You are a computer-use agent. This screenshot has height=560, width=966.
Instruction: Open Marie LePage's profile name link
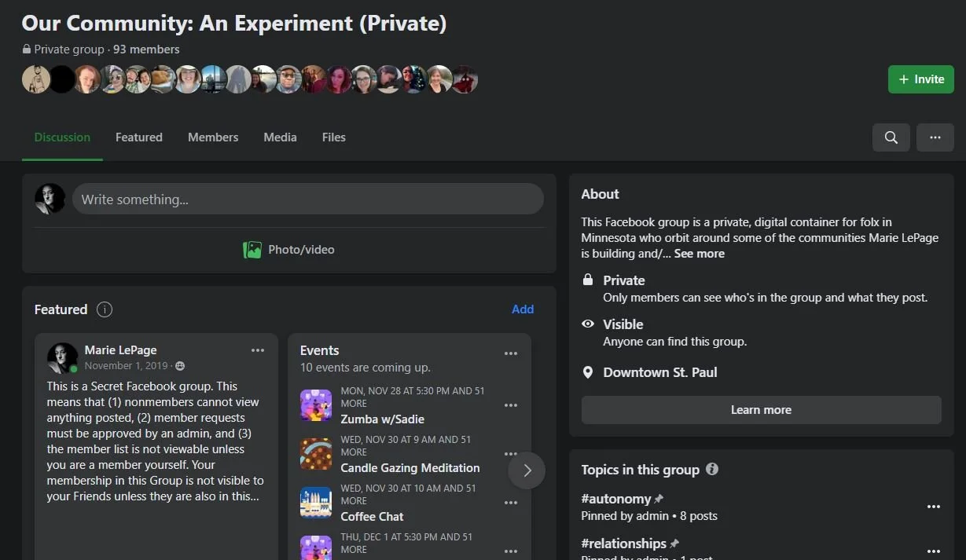click(121, 350)
